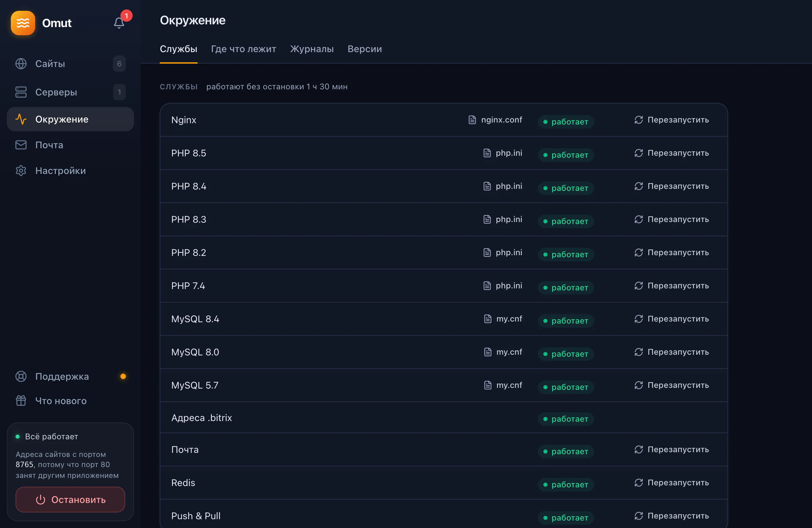Click the gift icon next to Что нового
This screenshot has height=528, width=812.
click(x=21, y=400)
